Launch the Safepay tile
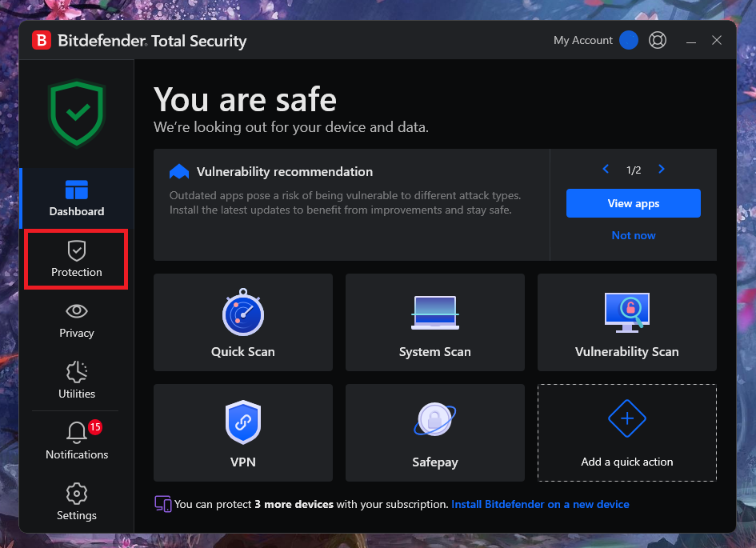This screenshot has height=548, width=756. click(x=435, y=433)
